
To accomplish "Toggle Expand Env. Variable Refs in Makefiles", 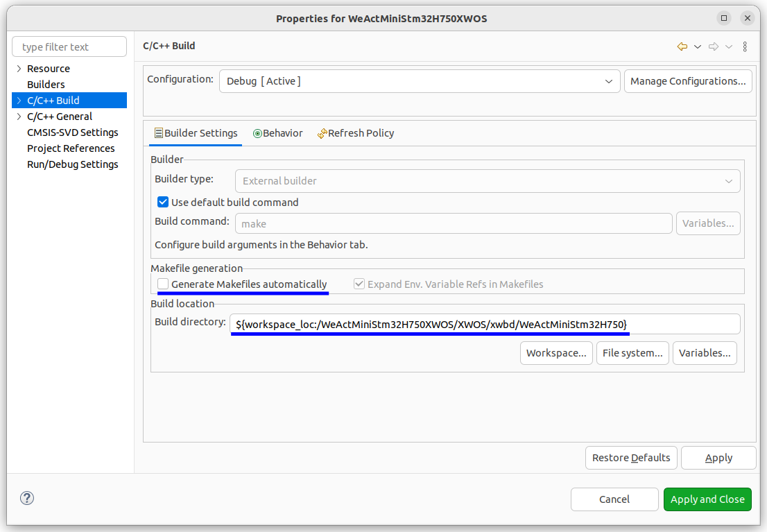I will [x=359, y=284].
